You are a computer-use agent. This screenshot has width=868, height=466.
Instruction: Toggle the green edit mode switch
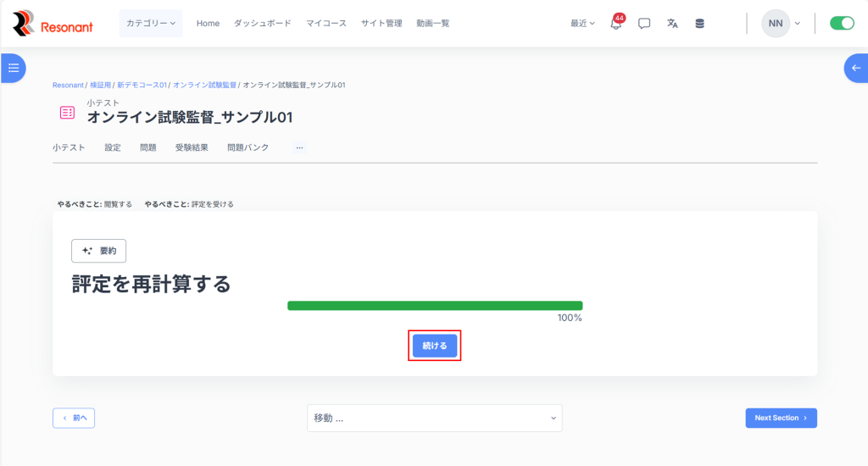click(x=842, y=24)
